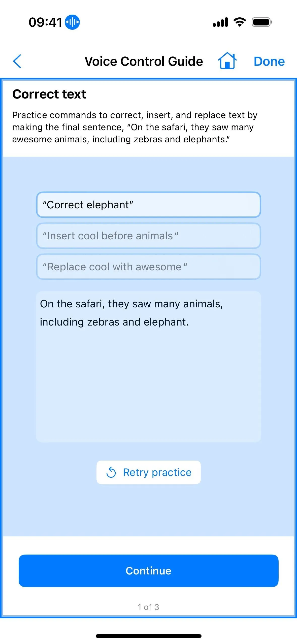The width and height of the screenshot is (297, 644).
Task: Tap Done in the navigation bar
Action: coord(269,61)
